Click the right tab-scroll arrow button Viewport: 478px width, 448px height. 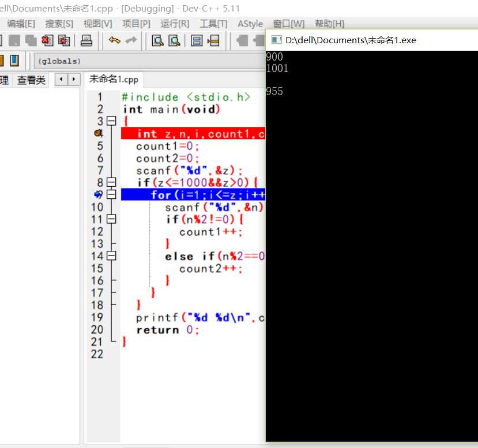click(74, 79)
